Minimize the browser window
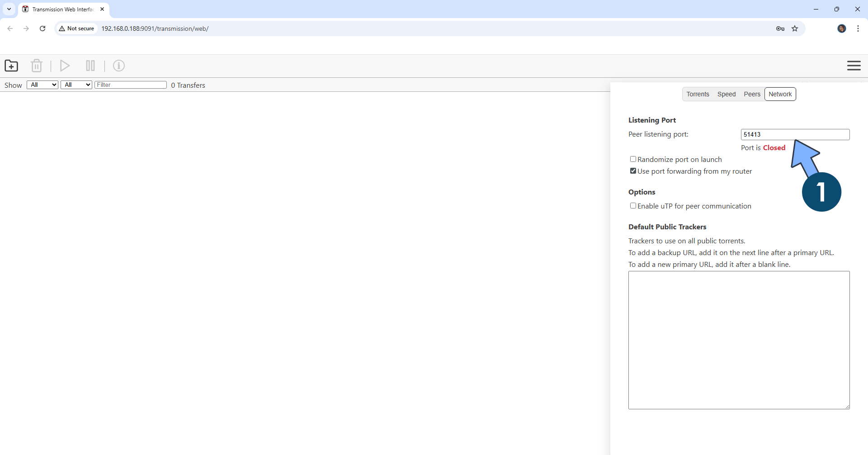Viewport: 868px width, 455px height. [x=816, y=9]
